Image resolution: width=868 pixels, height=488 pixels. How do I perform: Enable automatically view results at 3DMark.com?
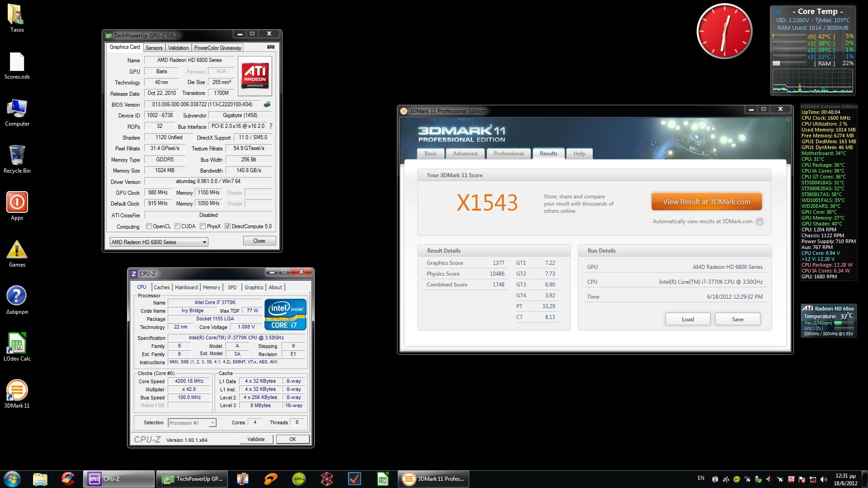(x=759, y=221)
